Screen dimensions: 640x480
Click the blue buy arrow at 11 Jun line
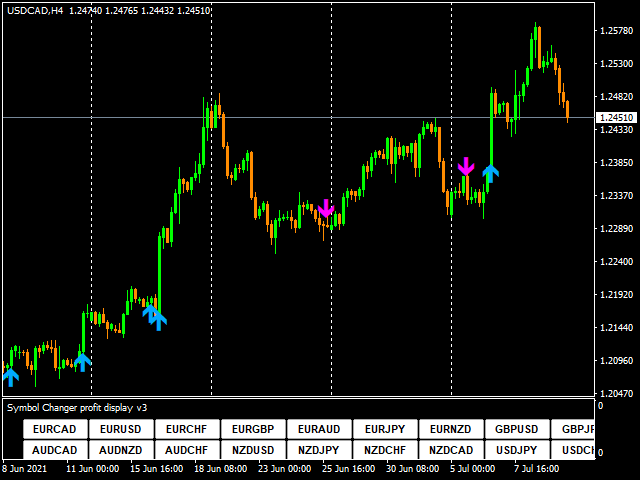click(x=83, y=360)
